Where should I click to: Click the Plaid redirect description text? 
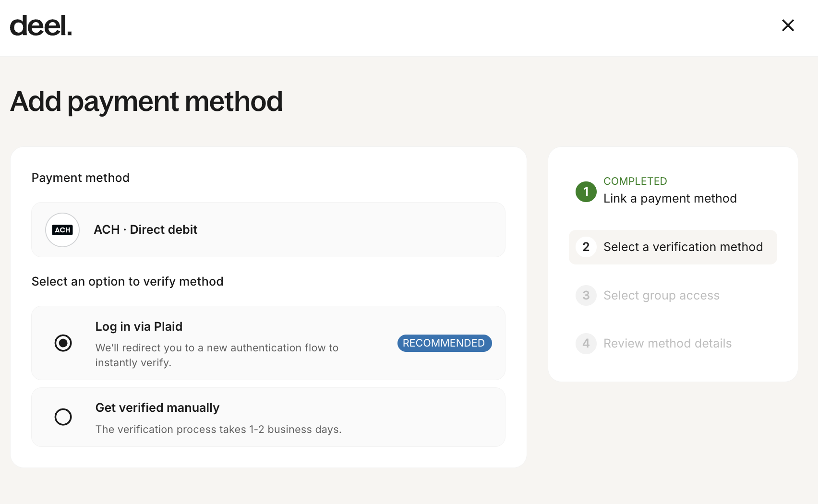point(217,355)
